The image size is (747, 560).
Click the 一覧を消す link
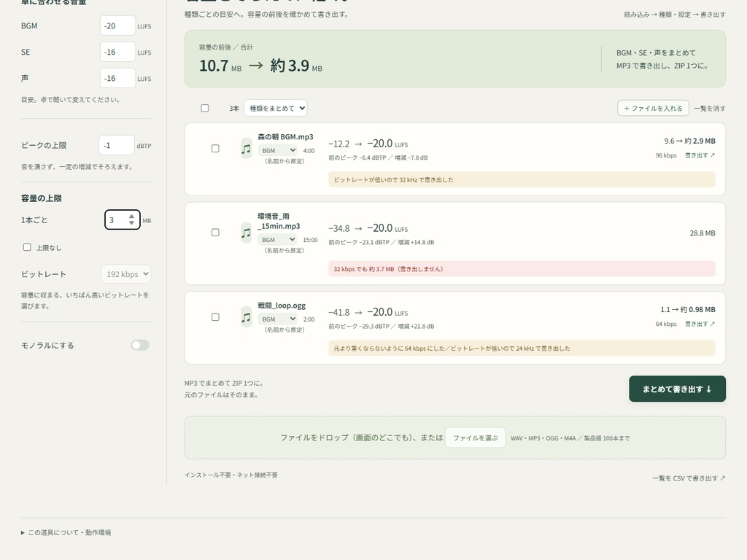pos(710,109)
